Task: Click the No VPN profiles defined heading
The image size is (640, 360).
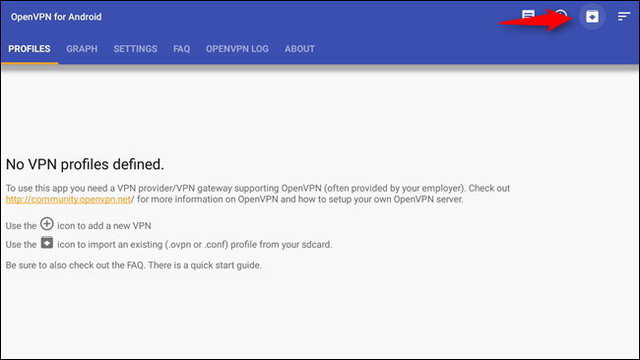Action: click(x=85, y=164)
